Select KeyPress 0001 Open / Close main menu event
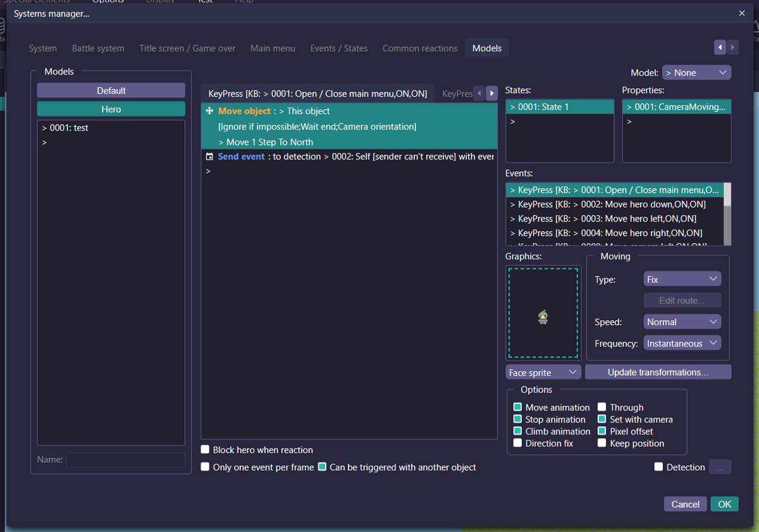The width and height of the screenshot is (759, 532). tap(615, 190)
